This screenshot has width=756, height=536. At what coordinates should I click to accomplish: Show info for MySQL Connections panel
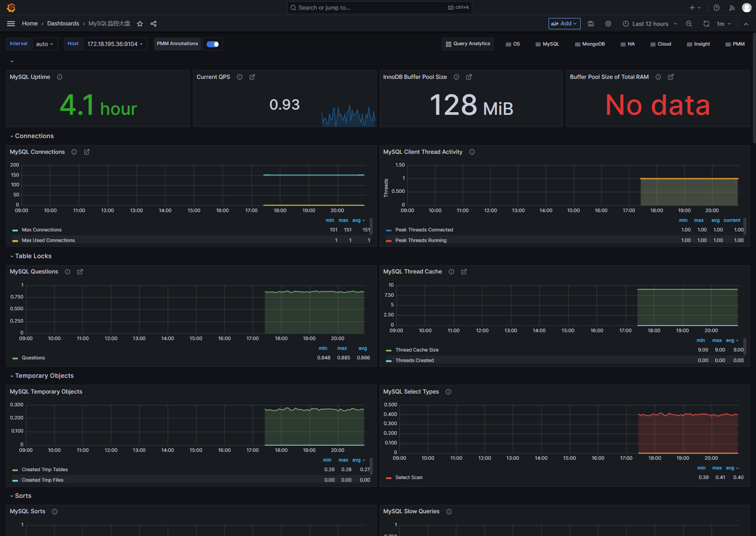74,152
